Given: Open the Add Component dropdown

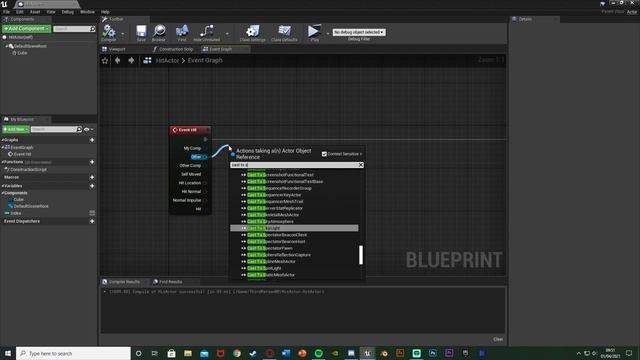Looking at the screenshot, I should [x=26, y=29].
